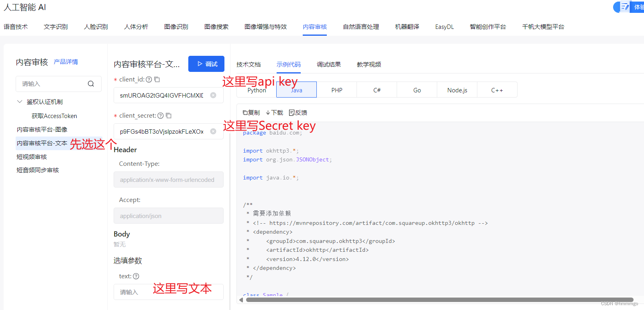The image size is (644, 310).
Task: Open the 产品详情 link
Action: (66, 62)
